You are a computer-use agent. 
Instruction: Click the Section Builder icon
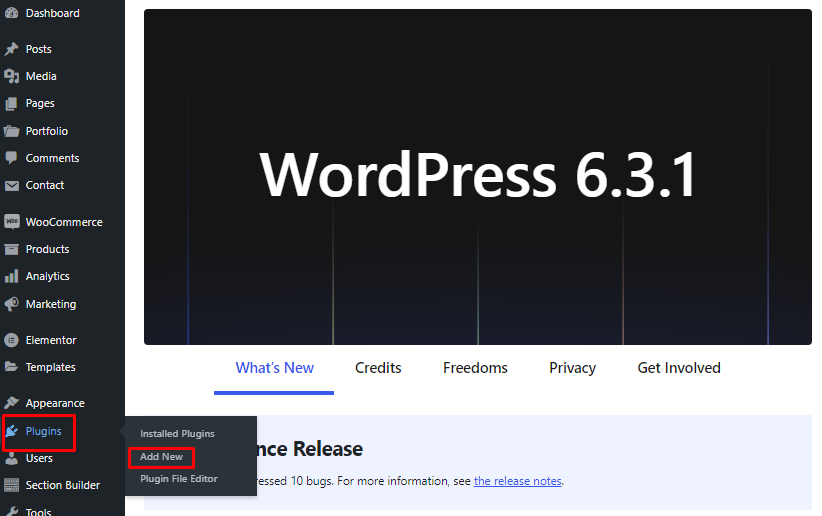pyautogui.click(x=12, y=485)
